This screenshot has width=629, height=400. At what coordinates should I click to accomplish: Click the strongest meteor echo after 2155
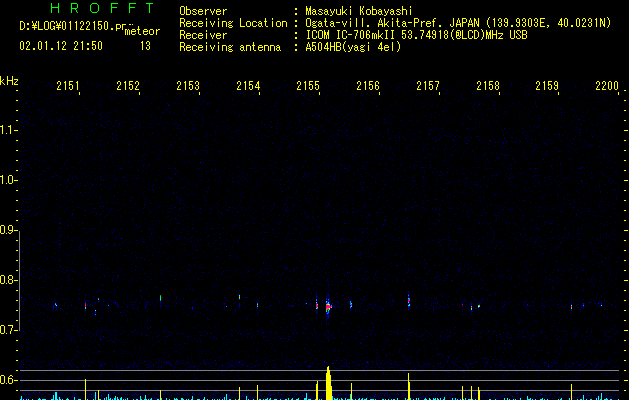pyautogui.click(x=328, y=307)
